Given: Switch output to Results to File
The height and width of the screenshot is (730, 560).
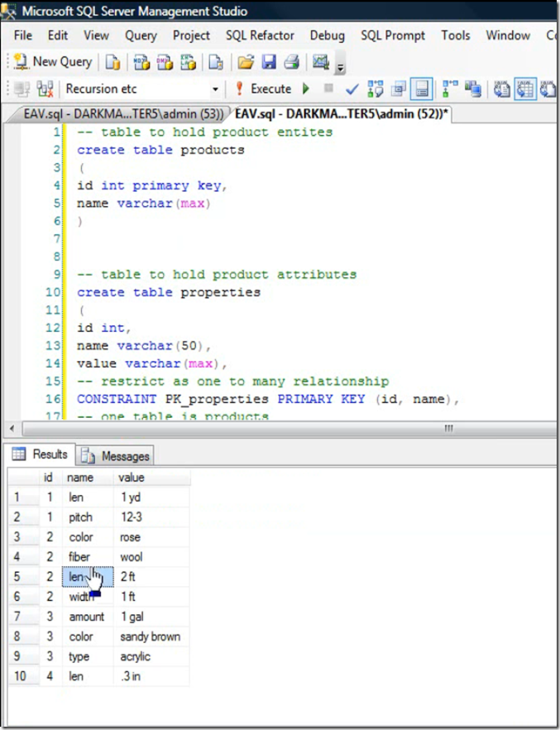Looking at the screenshot, I should (x=549, y=89).
